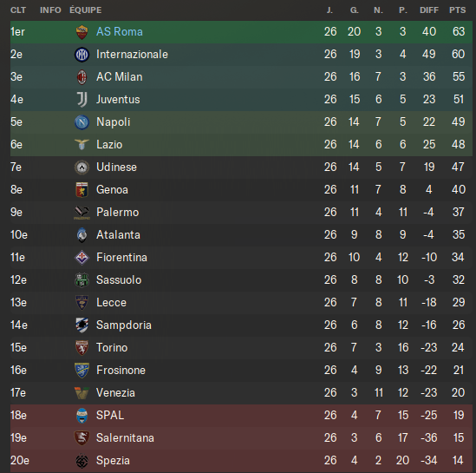This screenshot has width=476, height=473.
Task: Select the Genoa club crest
Action: (x=82, y=190)
